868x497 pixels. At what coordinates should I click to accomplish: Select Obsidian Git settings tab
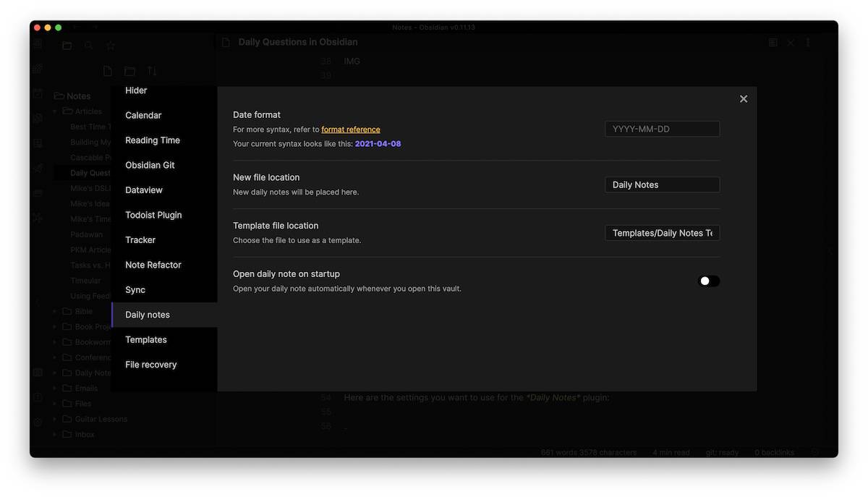click(x=164, y=165)
